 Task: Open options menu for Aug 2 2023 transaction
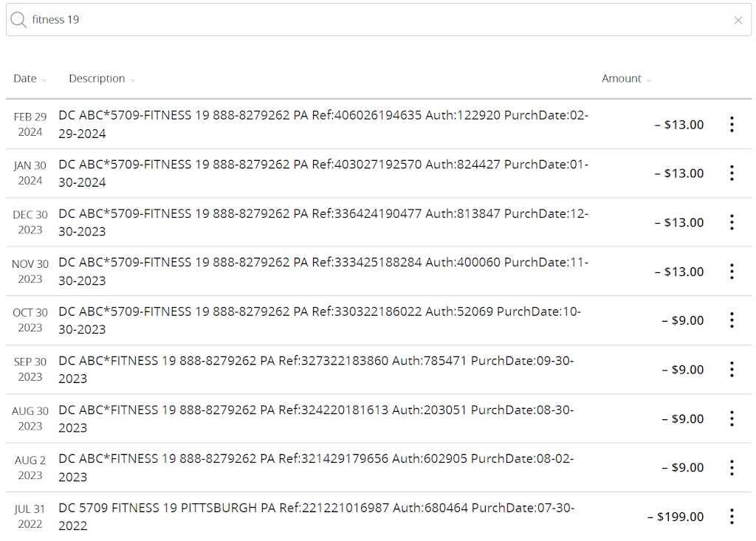point(732,468)
